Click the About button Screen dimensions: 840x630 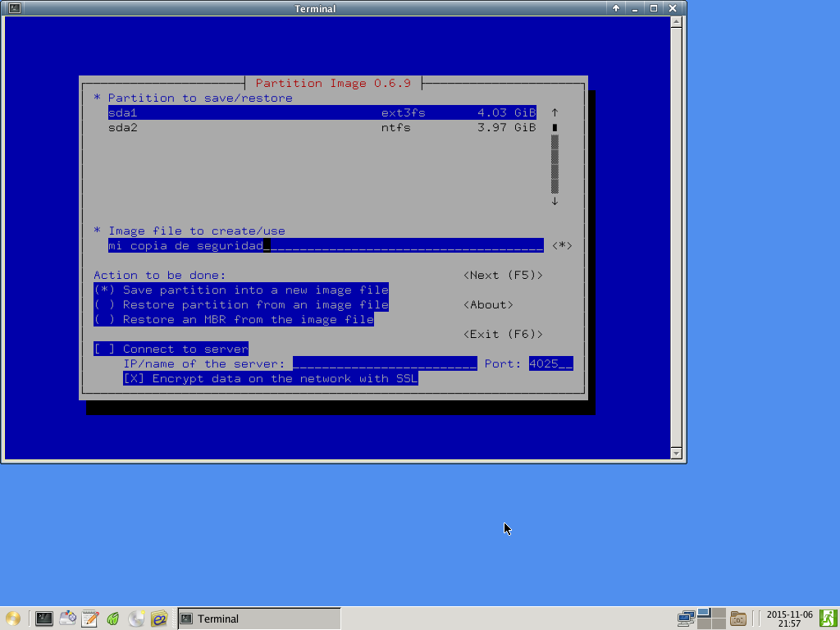(x=488, y=305)
